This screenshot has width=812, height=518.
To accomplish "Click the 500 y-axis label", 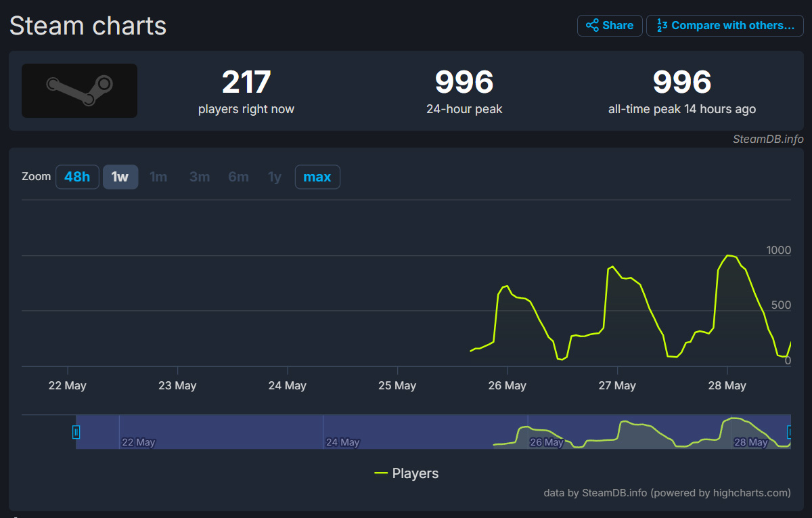I will pyautogui.click(x=781, y=305).
